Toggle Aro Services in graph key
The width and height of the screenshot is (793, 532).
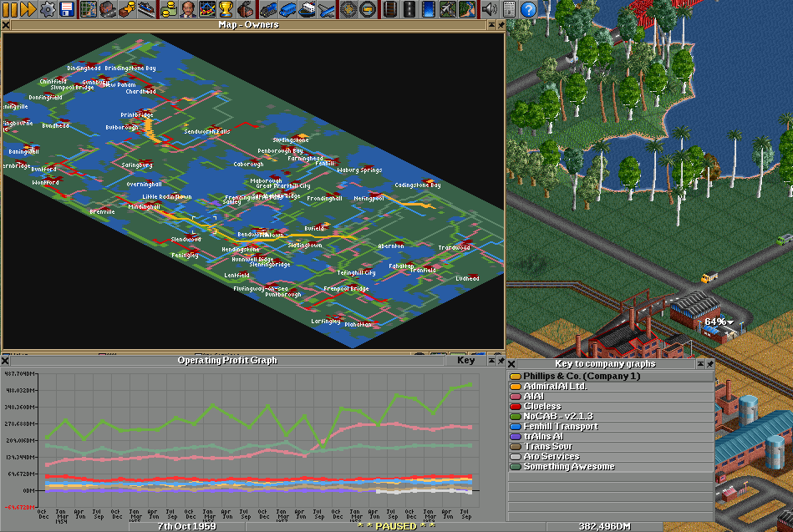[x=611, y=457]
